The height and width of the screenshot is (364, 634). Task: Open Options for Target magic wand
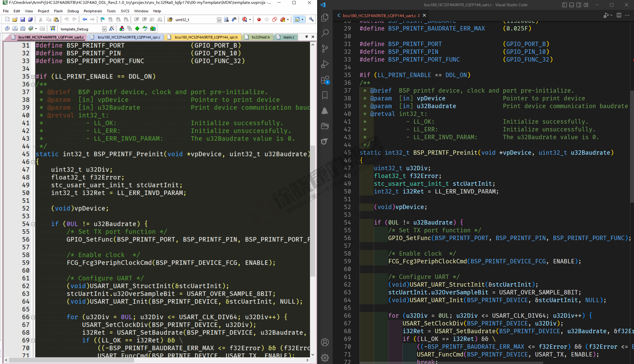pyautogui.click(x=112, y=28)
